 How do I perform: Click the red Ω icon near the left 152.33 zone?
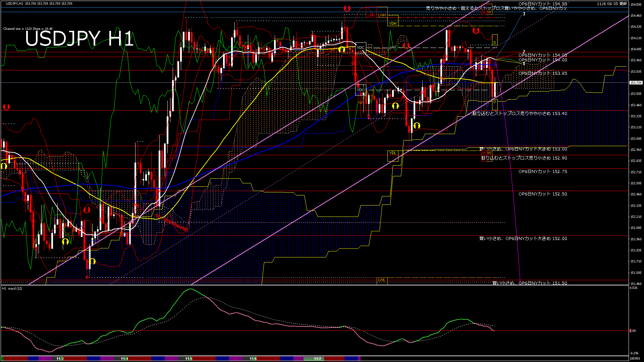(88, 209)
